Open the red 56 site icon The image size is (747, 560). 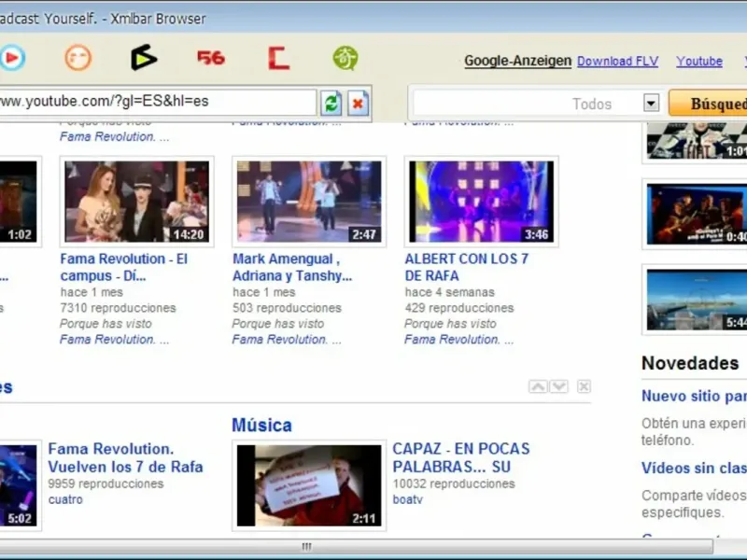tap(211, 58)
